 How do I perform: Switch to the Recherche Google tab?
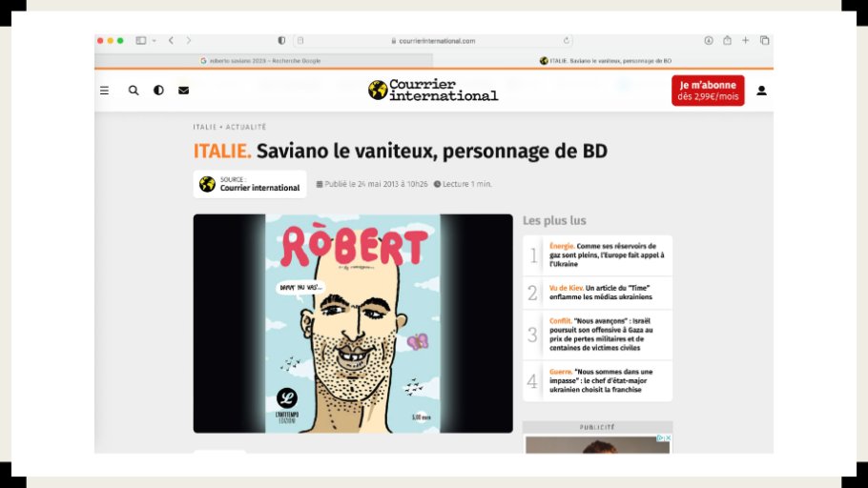tap(263, 61)
